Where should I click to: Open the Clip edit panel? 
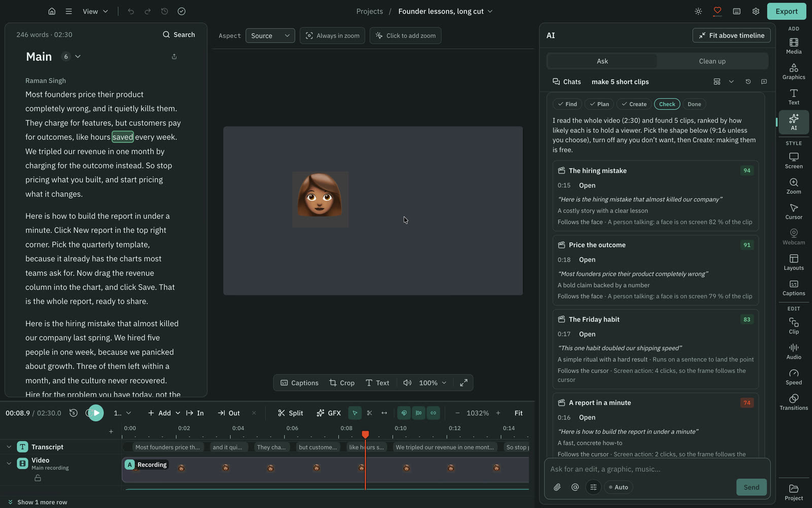[x=794, y=326]
